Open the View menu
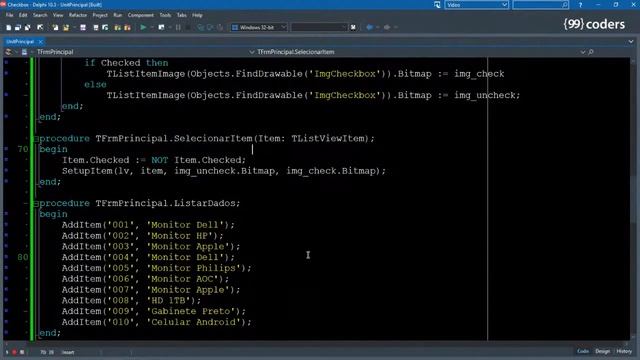640x360 pixels. pyautogui.click(x=58, y=15)
